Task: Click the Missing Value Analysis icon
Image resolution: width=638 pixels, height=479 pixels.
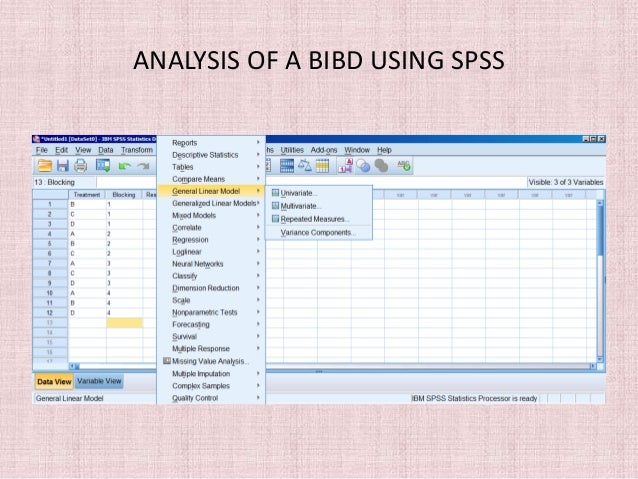Action: pyautogui.click(x=166, y=361)
